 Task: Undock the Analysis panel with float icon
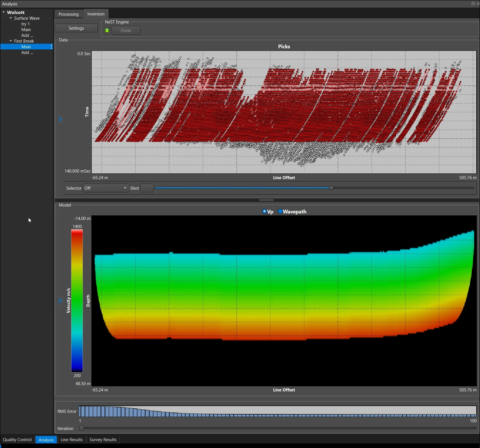coord(473,4)
